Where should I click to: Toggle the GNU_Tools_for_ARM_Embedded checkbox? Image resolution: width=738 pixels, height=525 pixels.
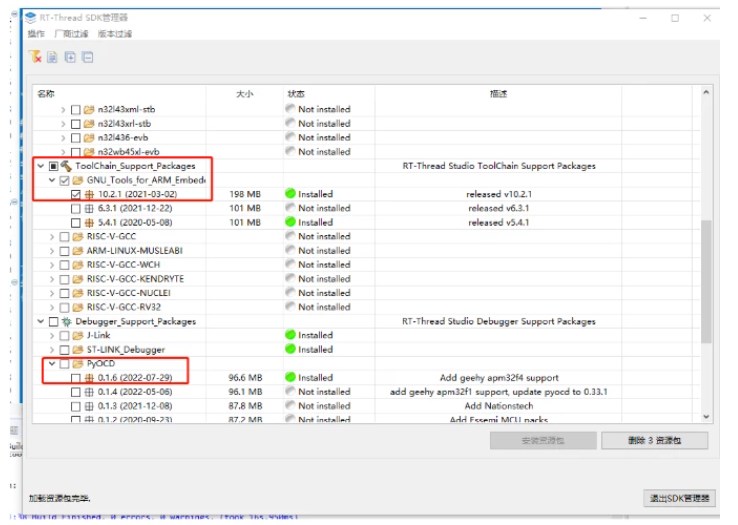(65, 180)
